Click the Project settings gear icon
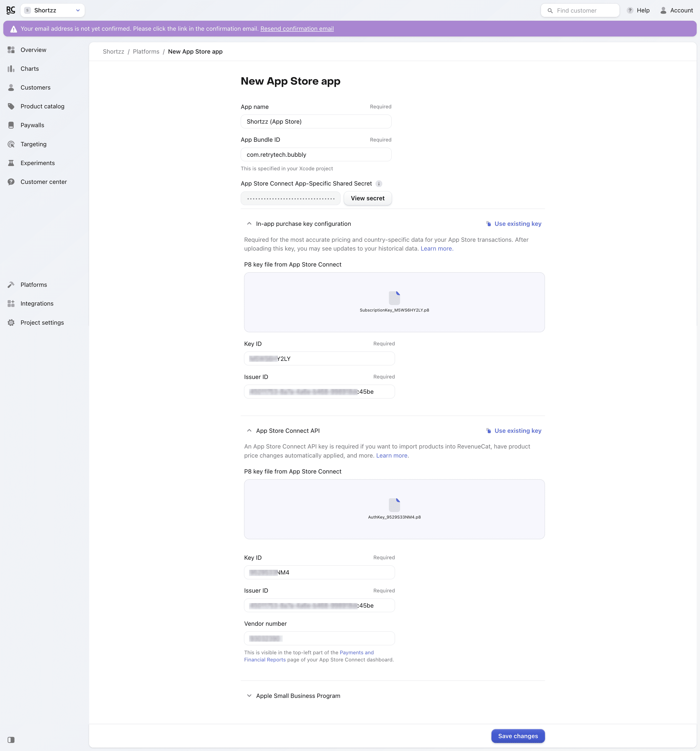This screenshot has height=751, width=700. coord(11,323)
